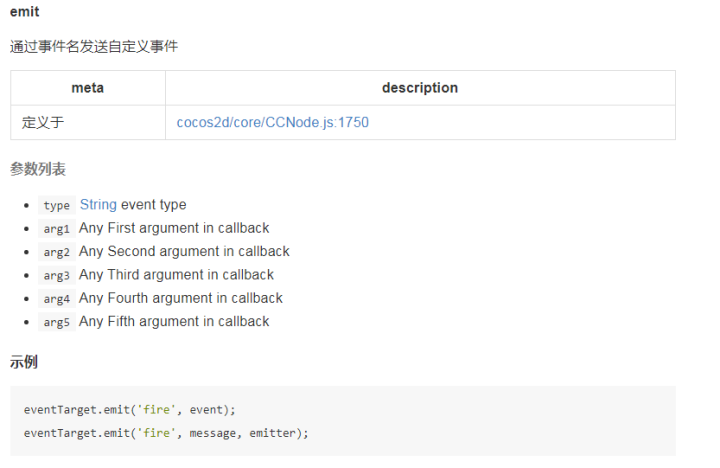Follow the String type link
The height and width of the screenshot is (468, 720).
click(x=98, y=205)
